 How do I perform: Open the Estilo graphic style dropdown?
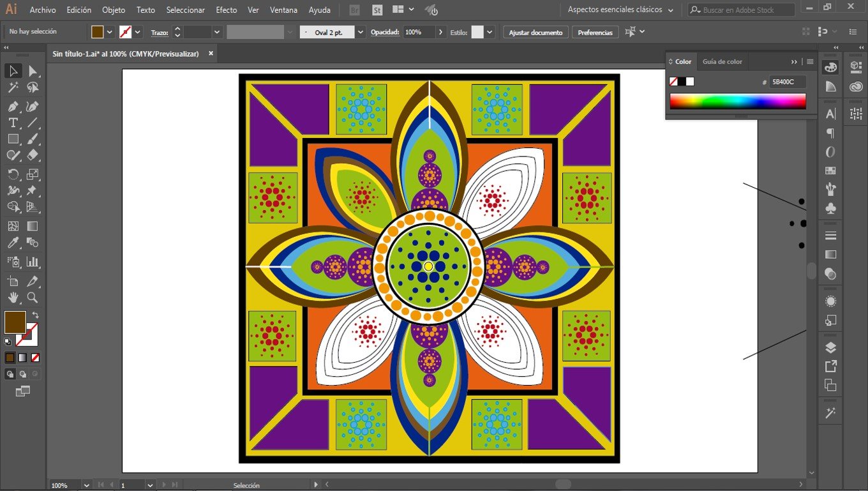(490, 32)
